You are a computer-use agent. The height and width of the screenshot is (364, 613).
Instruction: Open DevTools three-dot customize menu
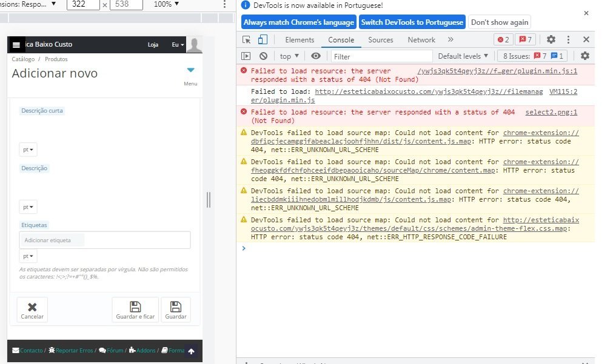[568, 39]
